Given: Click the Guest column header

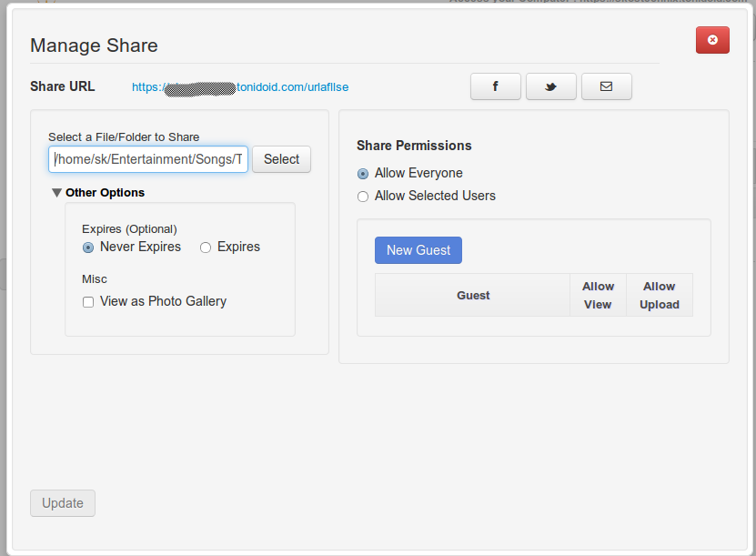Looking at the screenshot, I should (x=472, y=295).
